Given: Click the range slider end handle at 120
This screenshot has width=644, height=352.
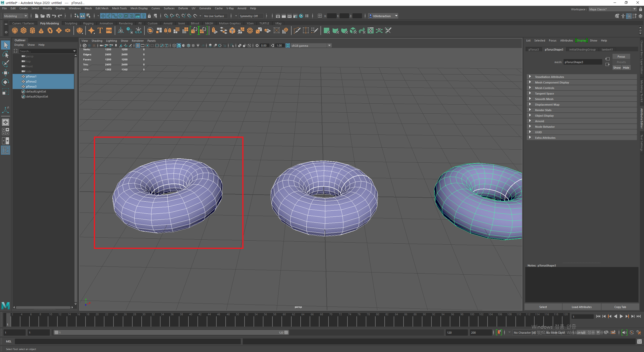Looking at the screenshot, I should click(286, 332).
